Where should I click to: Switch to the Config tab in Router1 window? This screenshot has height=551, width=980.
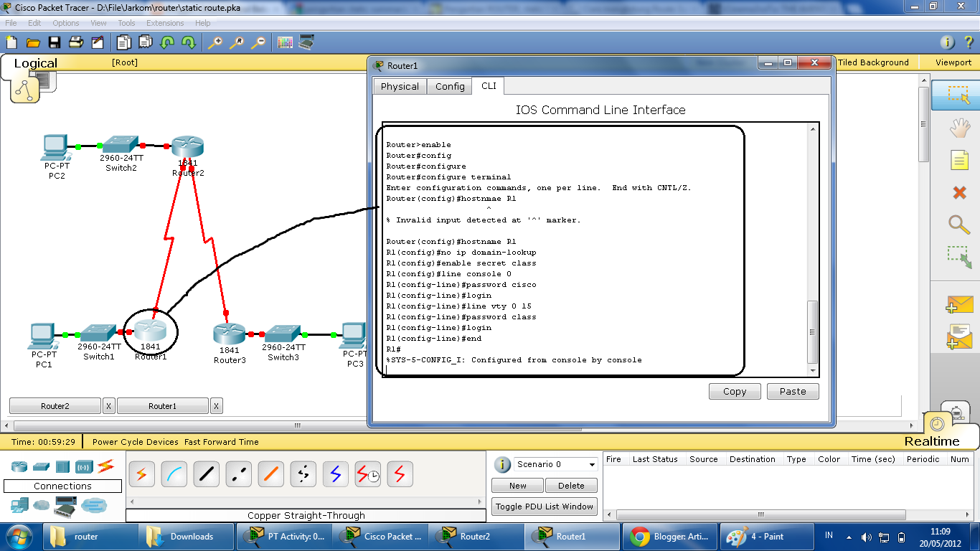click(x=450, y=86)
